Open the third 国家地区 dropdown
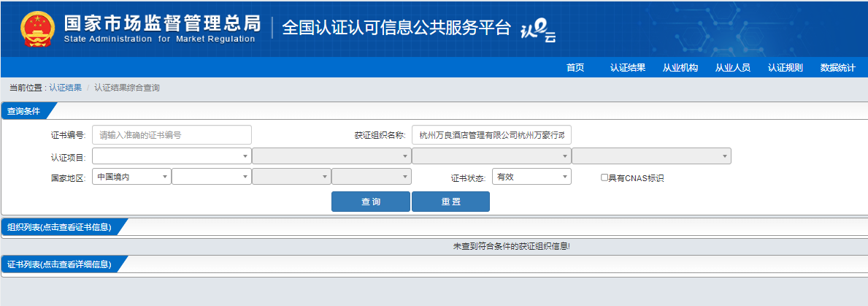Screen dimensions: 868x306 point(292,177)
